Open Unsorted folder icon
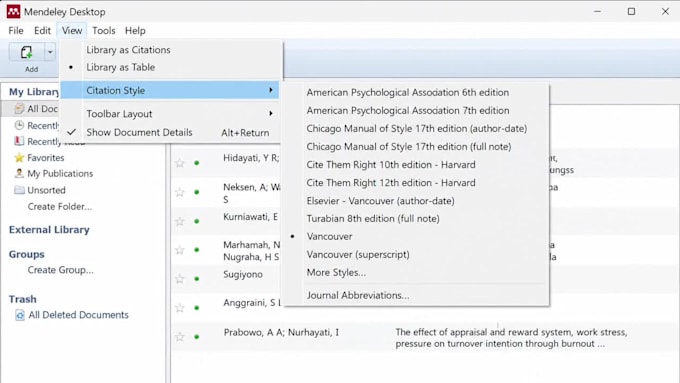This screenshot has height=383, width=680. point(19,190)
